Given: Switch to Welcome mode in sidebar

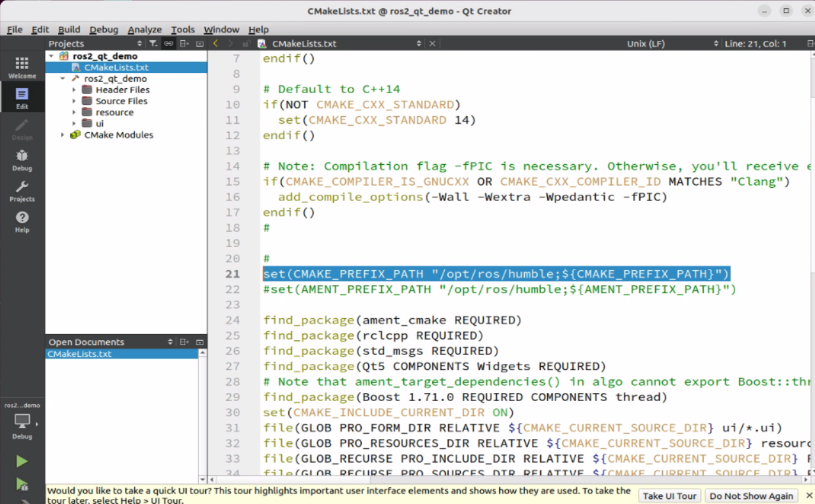Looking at the screenshot, I should [x=22, y=67].
